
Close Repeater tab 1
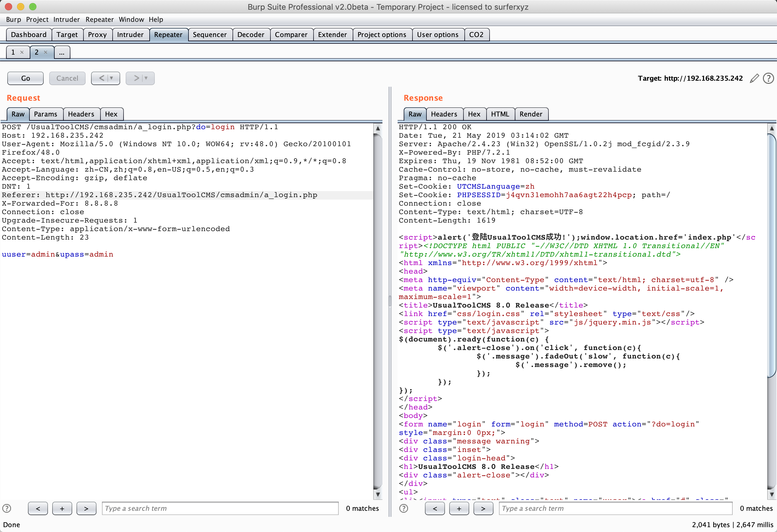(22, 52)
